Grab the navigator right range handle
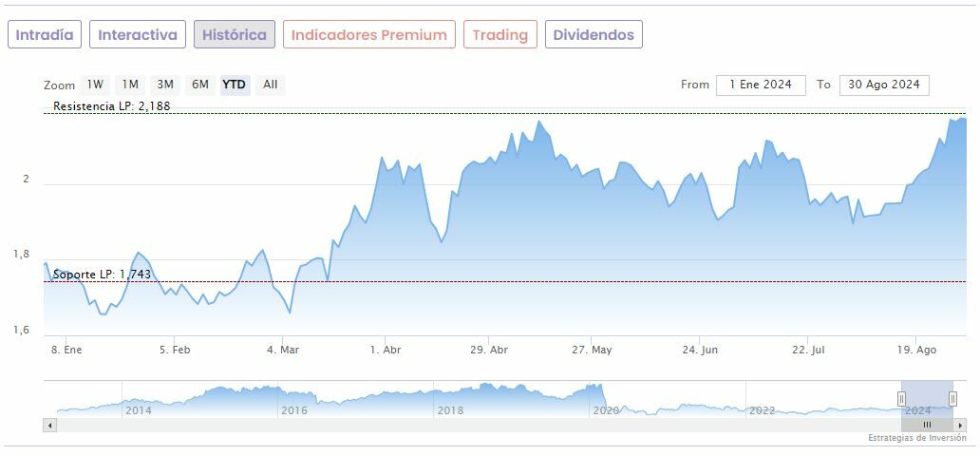The image size is (980, 456). point(952,399)
